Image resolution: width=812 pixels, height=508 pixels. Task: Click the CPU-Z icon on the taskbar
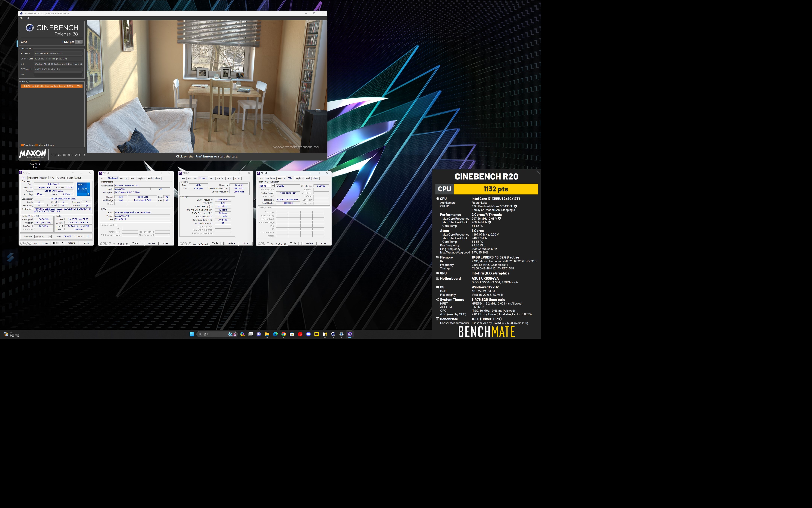(x=350, y=334)
